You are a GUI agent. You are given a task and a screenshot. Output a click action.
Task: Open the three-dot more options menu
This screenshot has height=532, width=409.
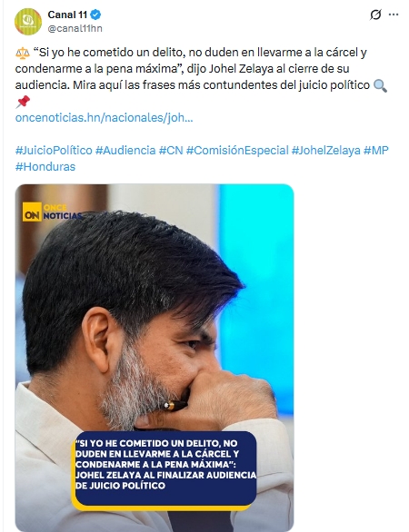pyautogui.click(x=394, y=15)
